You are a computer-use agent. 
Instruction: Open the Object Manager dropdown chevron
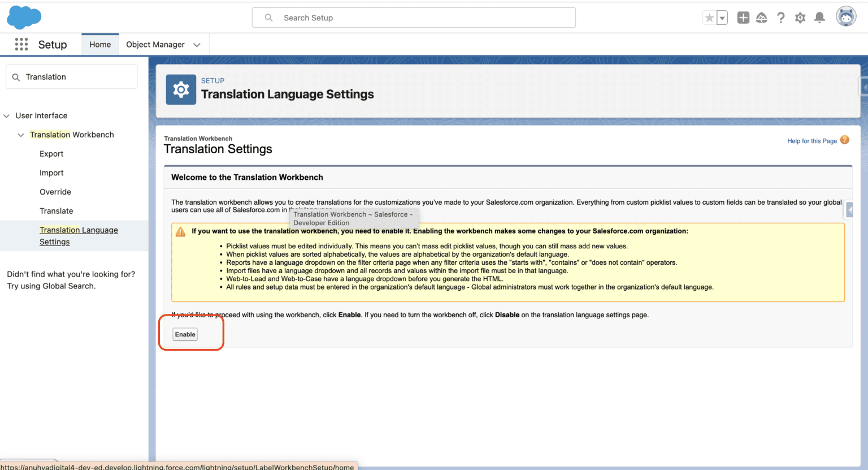click(197, 44)
